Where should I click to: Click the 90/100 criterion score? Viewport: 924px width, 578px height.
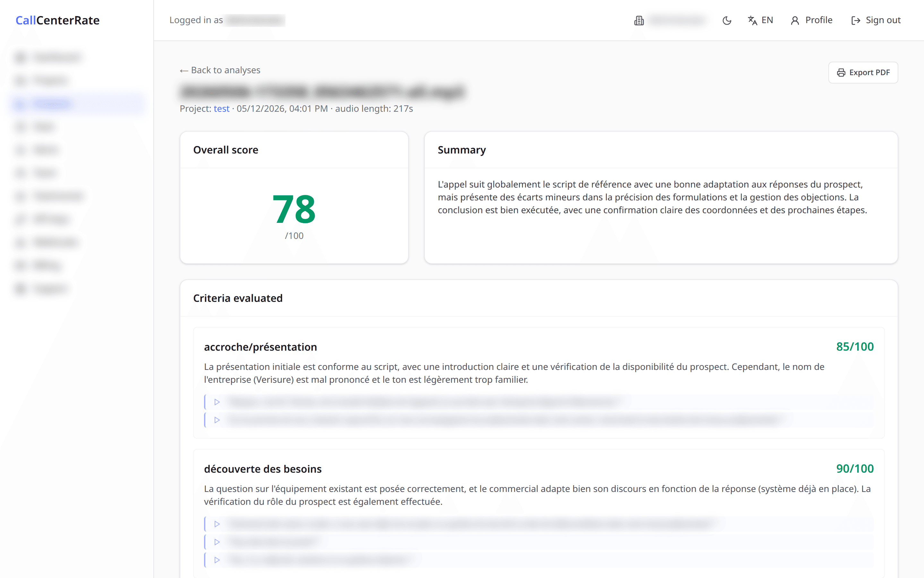(855, 469)
